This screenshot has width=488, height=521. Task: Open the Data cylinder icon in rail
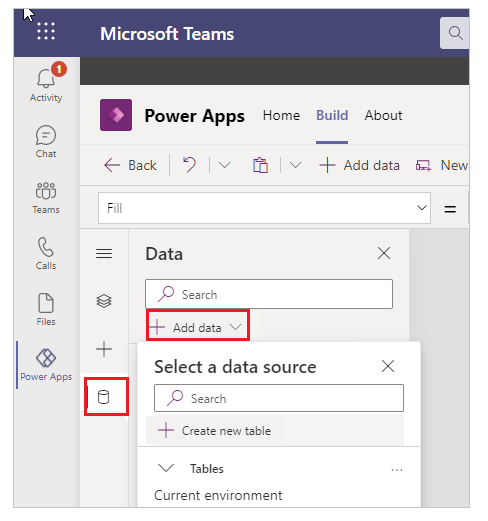pos(103,397)
